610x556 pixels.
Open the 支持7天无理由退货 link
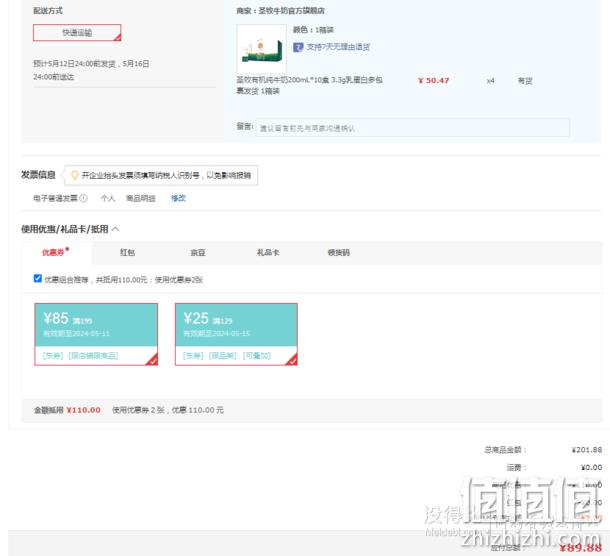(338, 47)
